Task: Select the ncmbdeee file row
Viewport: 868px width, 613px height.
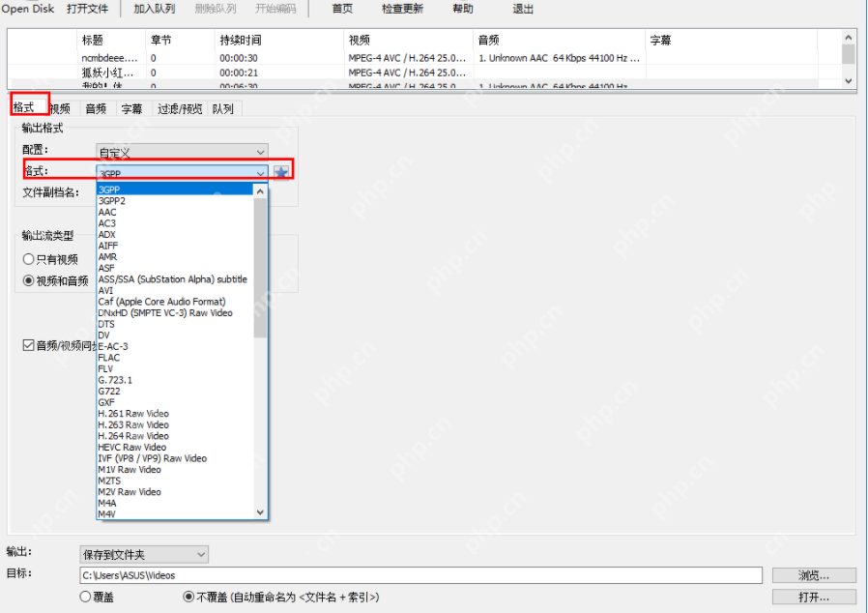Action: (413, 58)
